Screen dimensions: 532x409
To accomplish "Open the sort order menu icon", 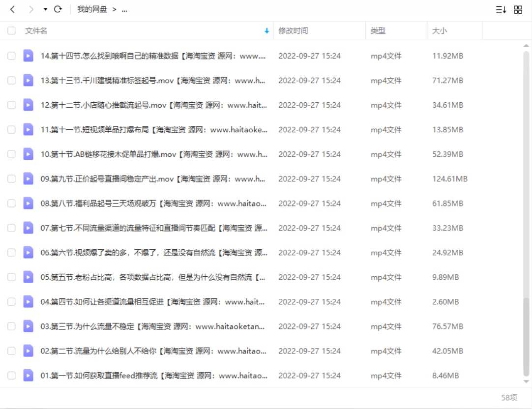I will 501,9.
